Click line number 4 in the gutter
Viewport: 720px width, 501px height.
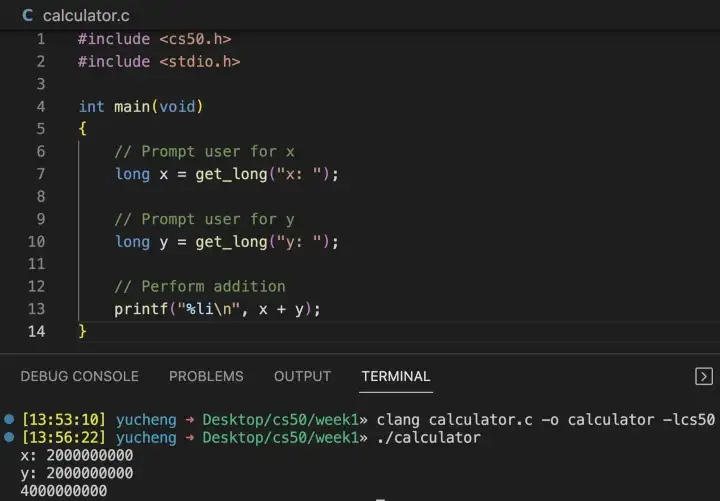41,107
